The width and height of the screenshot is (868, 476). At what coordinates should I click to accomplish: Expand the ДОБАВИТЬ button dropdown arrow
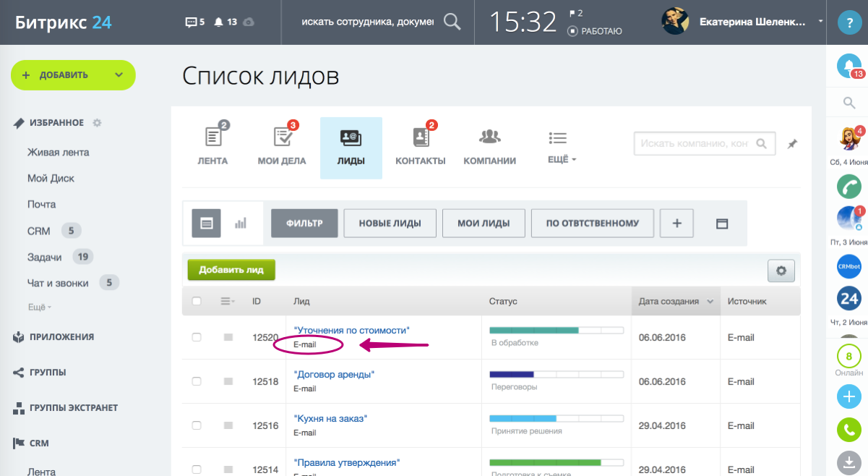coord(119,75)
